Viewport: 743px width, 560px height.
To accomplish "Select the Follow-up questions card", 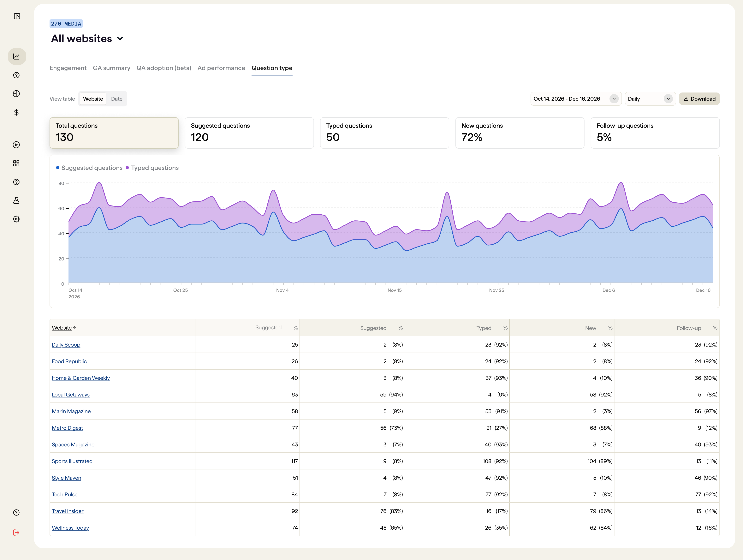I will coord(655,133).
